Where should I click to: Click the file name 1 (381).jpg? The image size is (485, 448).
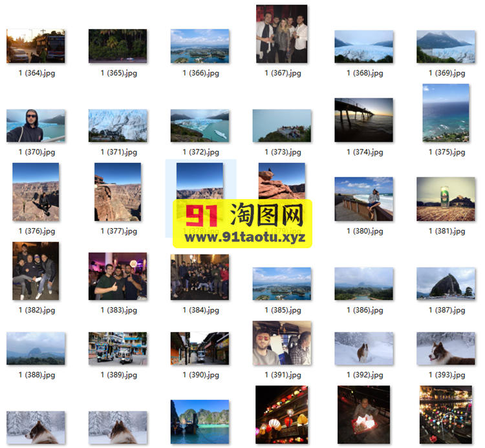447,231
